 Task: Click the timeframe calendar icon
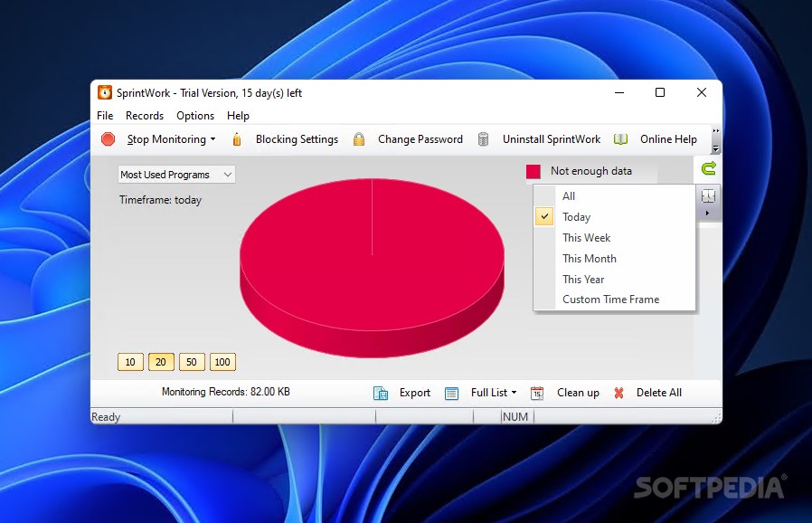[708, 196]
